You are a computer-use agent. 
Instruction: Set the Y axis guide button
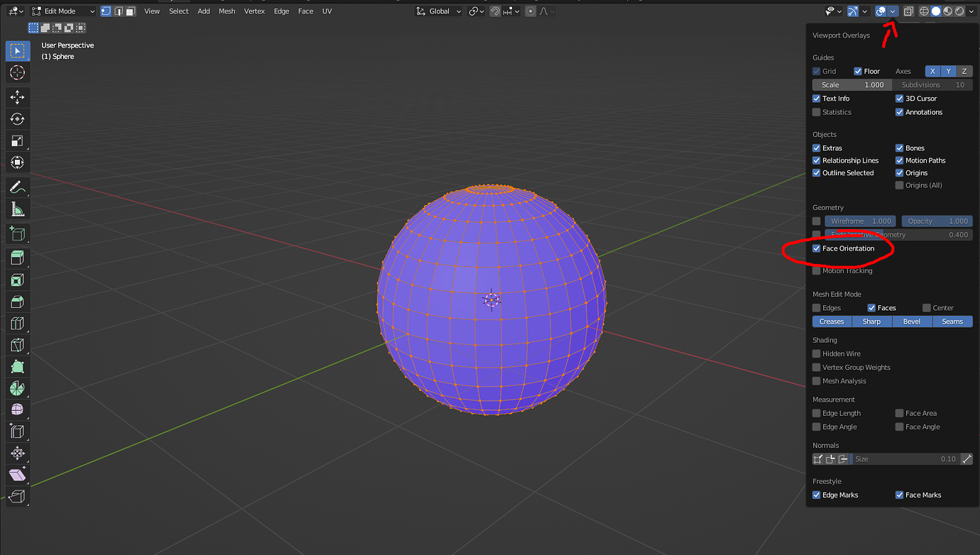[948, 71]
